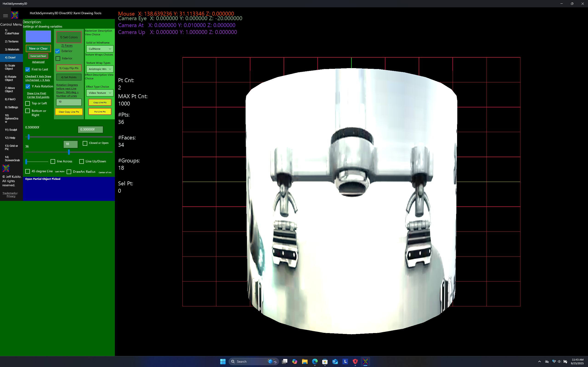Check the Closed or Open option
This screenshot has height=367, width=588.
(85, 143)
